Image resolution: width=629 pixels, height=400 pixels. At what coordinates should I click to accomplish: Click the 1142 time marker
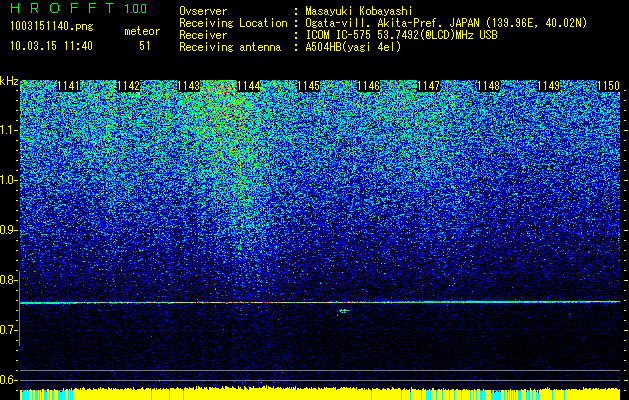[128, 86]
